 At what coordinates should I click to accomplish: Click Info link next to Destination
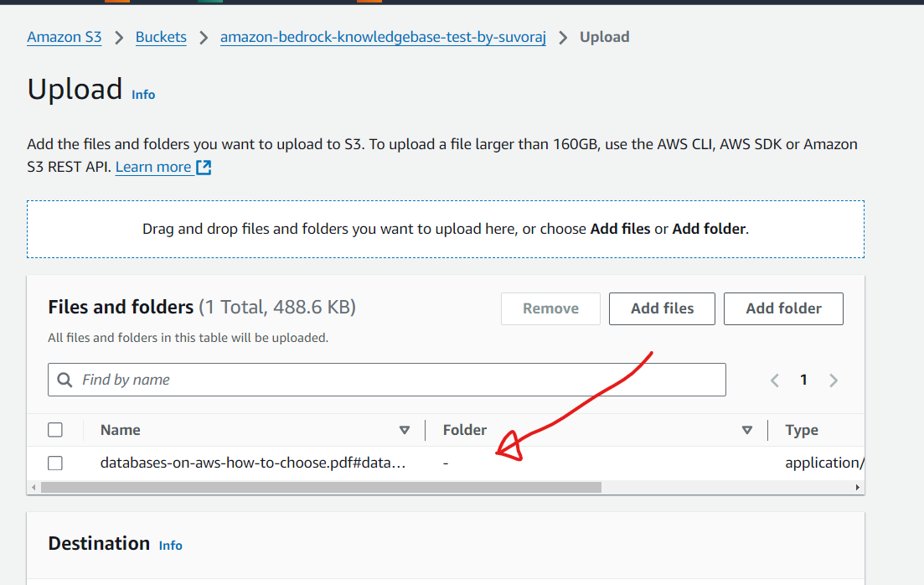pyautogui.click(x=170, y=546)
